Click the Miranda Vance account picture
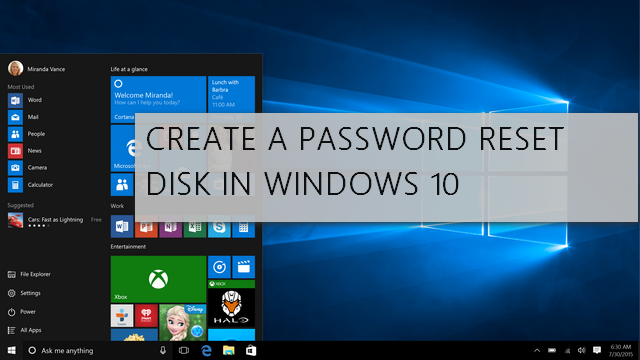This screenshot has width=640, height=360. pyautogui.click(x=16, y=68)
